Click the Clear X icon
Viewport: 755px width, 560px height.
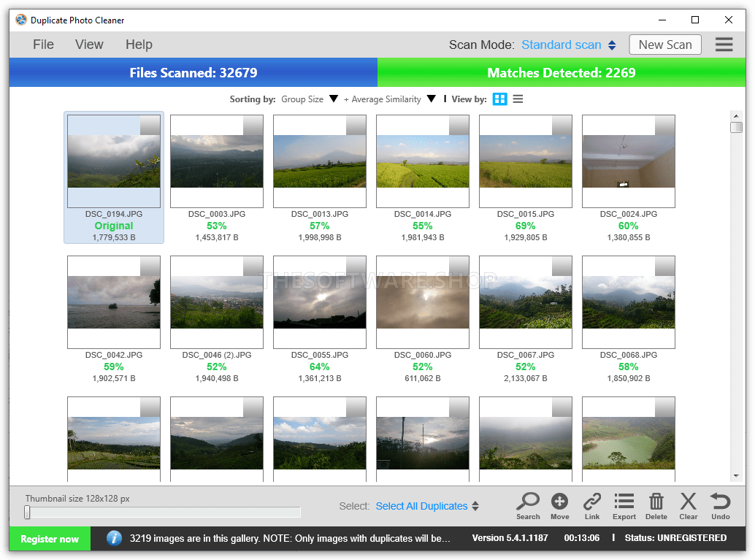[x=688, y=502]
